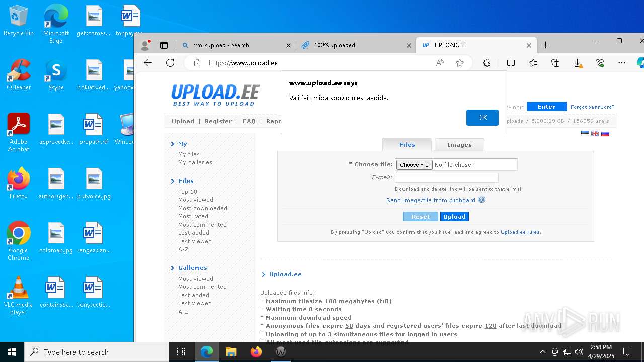
Task: Open VLC media player shortcut
Action: (x=19, y=296)
